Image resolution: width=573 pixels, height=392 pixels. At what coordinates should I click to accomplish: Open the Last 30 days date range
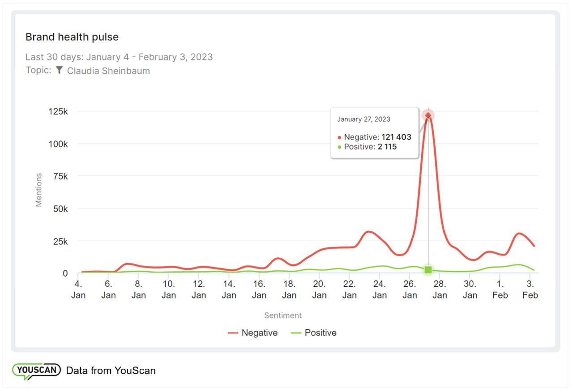119,57
